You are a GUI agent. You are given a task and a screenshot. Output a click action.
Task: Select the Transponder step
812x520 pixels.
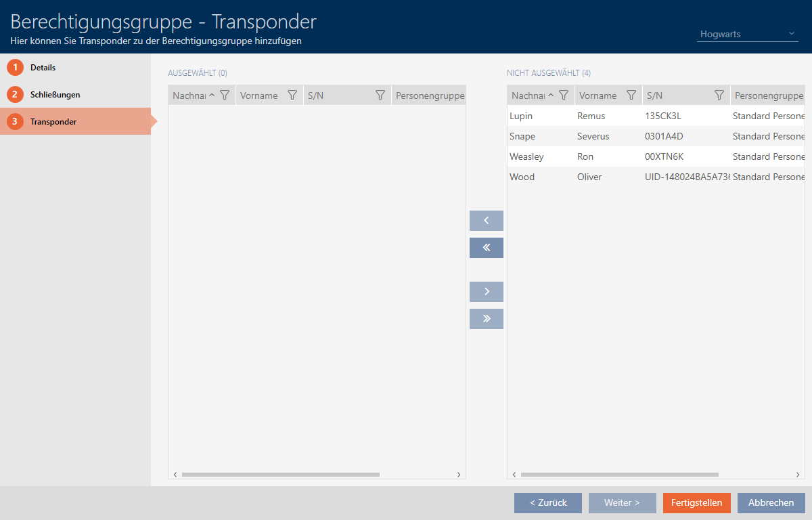click(x=53, y=122)
